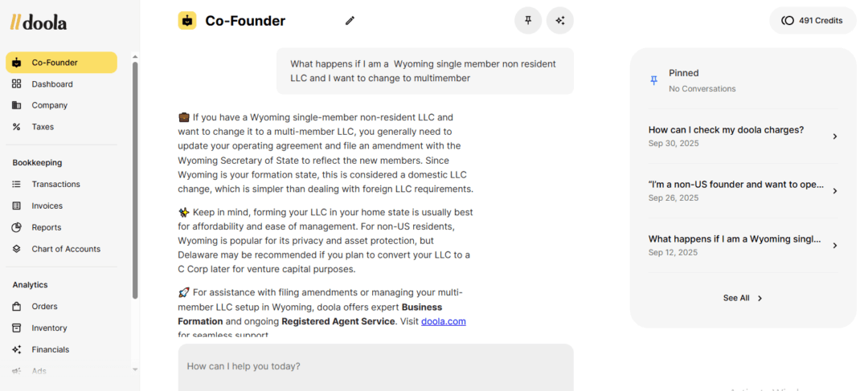This screenshot has width=868, height=391.
Task: Click the doola.com link in the reply
Action: point(444,321)
